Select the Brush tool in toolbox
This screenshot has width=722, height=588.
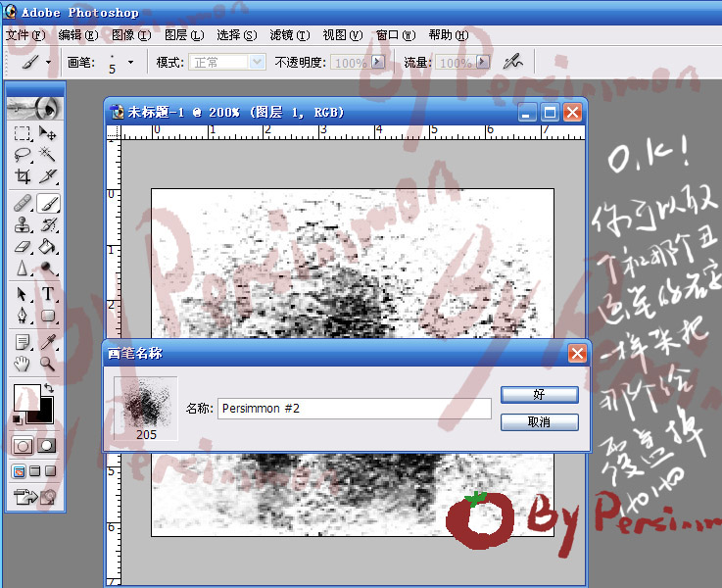click(48, 203)
